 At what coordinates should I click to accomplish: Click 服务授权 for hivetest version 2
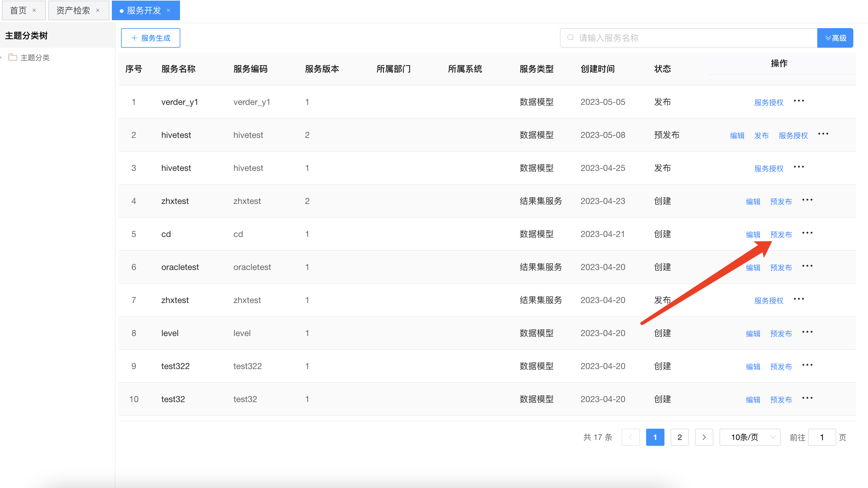click(793, 135)
